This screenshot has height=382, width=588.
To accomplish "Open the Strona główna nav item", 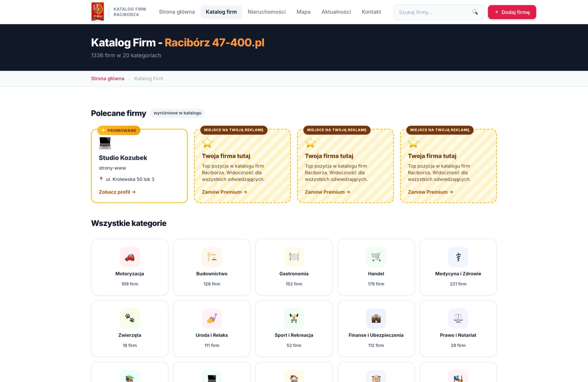I will tap(177, 12).
